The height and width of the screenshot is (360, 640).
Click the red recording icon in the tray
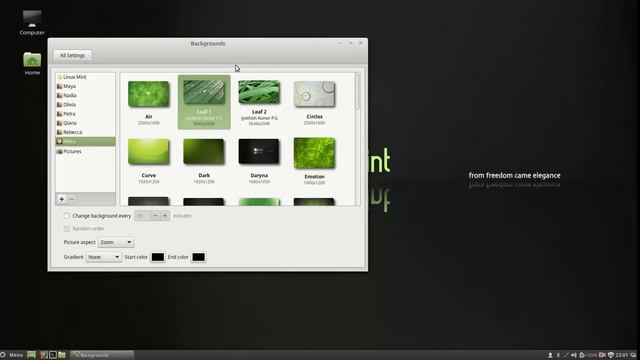602,355
